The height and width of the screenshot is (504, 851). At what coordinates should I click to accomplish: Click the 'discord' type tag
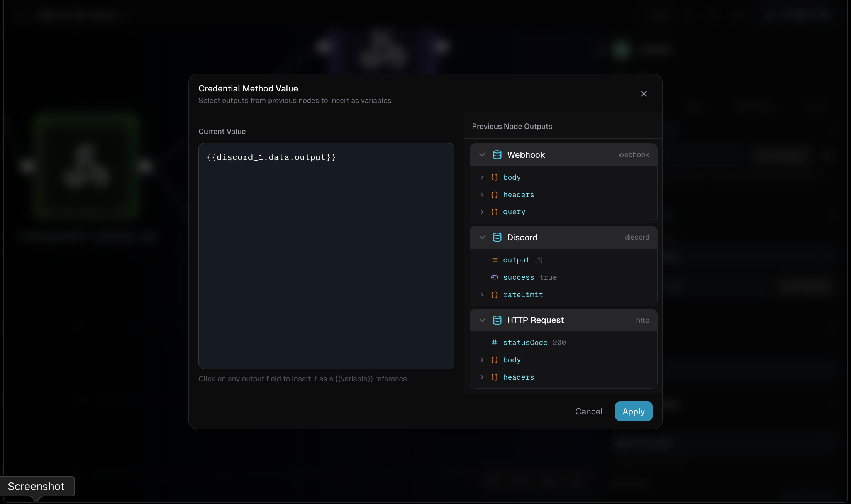click(x=637, y=237)
